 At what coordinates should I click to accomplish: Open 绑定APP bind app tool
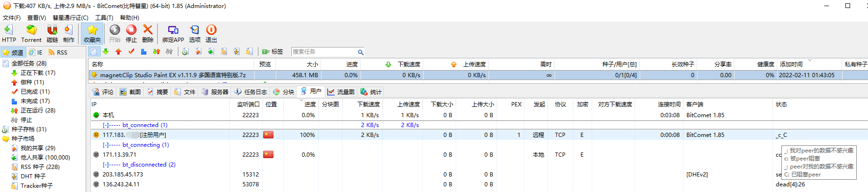173,34
